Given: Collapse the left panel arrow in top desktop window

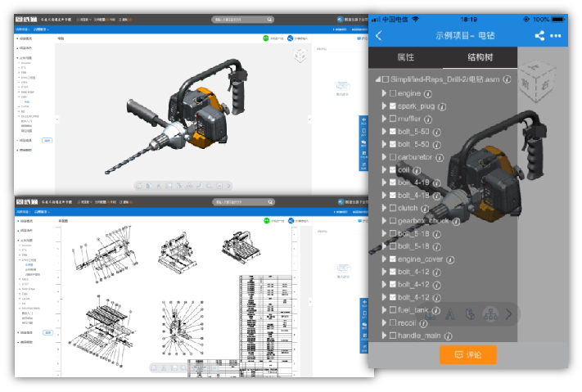Looking at the screenshot, I should point(57,119).
